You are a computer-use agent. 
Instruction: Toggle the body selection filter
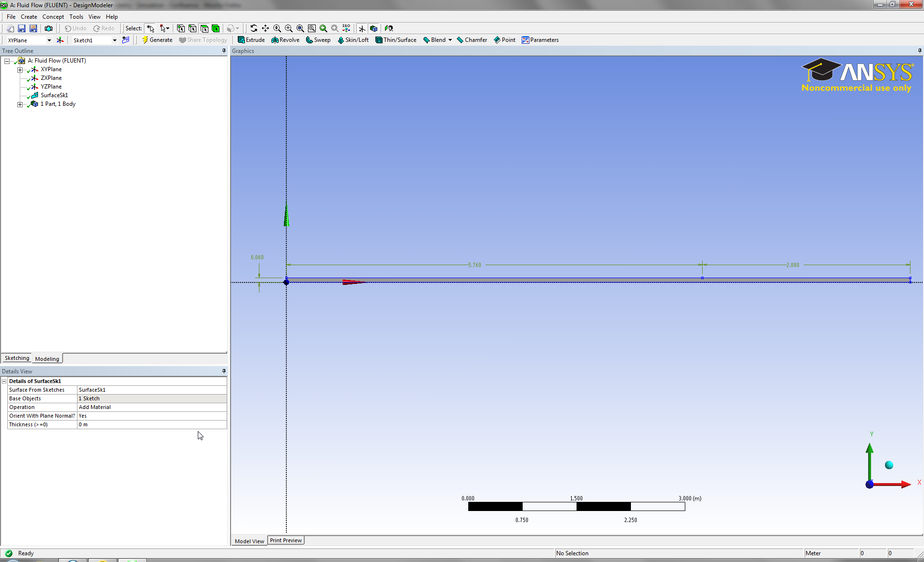tap(216, 28)
